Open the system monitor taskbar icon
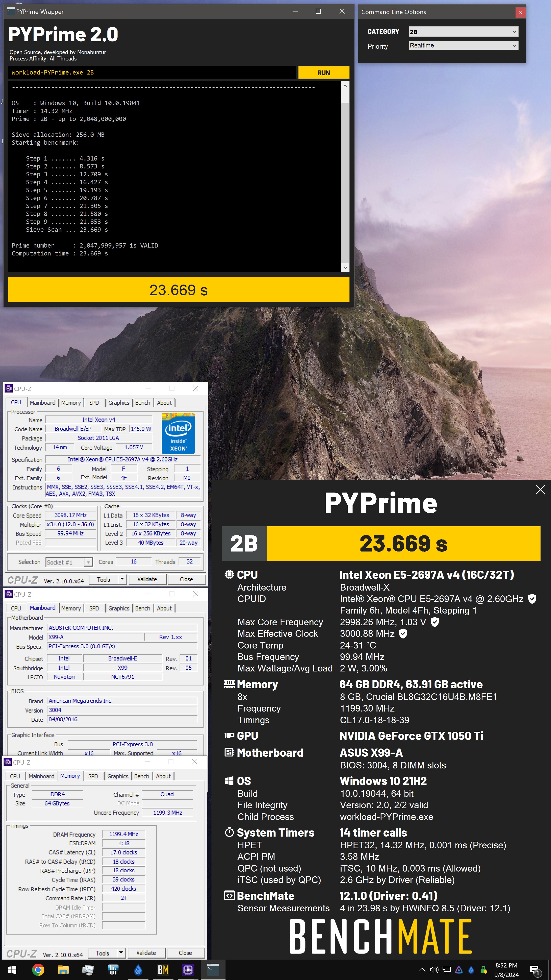Viewport: 551px width, 980px height. [x=88, y=970]
